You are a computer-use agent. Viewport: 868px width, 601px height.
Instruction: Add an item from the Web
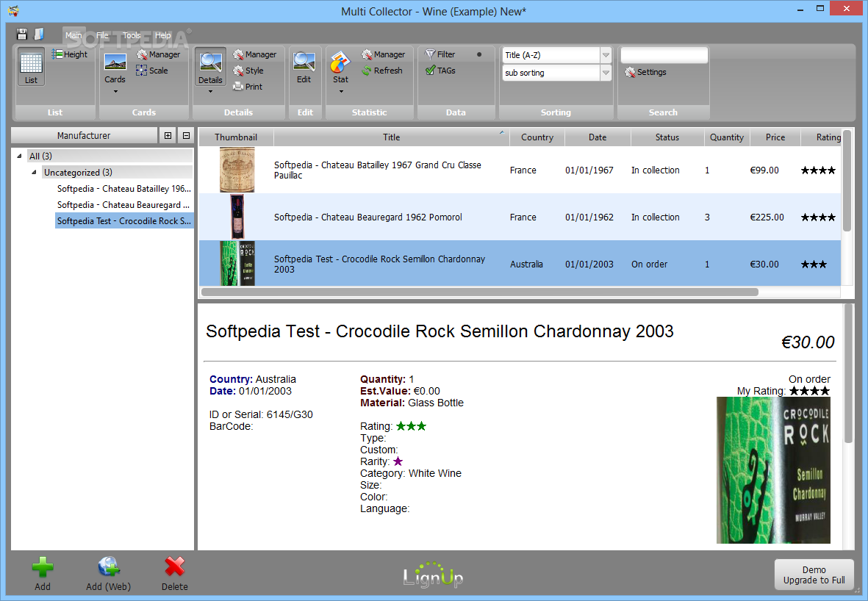(109, 574)
